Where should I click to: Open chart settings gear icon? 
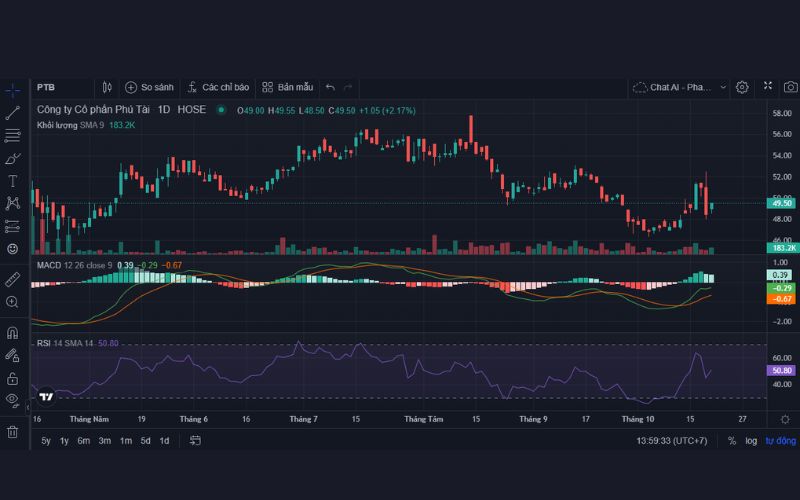coord(742,87)
